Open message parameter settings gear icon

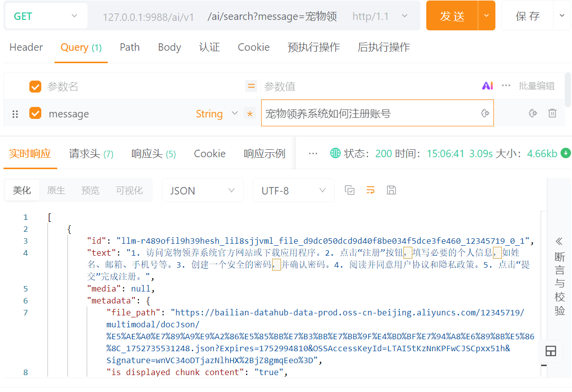click(533, 113)
